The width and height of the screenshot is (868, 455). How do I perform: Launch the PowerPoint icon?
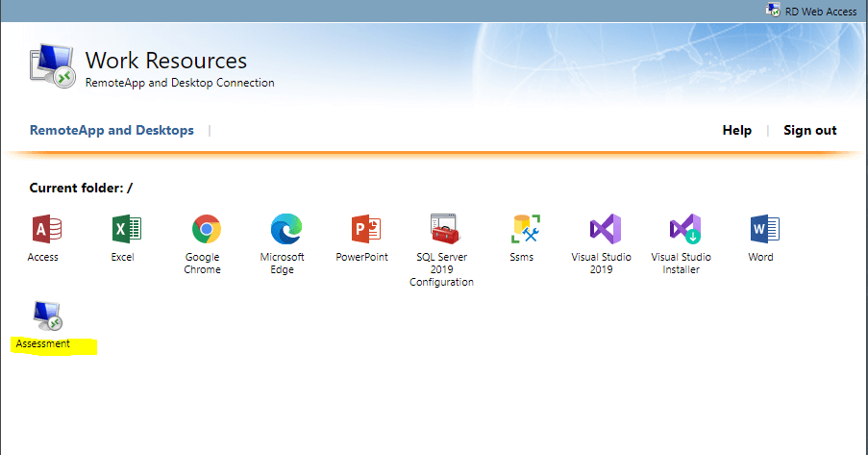click(x=366, y=229)
